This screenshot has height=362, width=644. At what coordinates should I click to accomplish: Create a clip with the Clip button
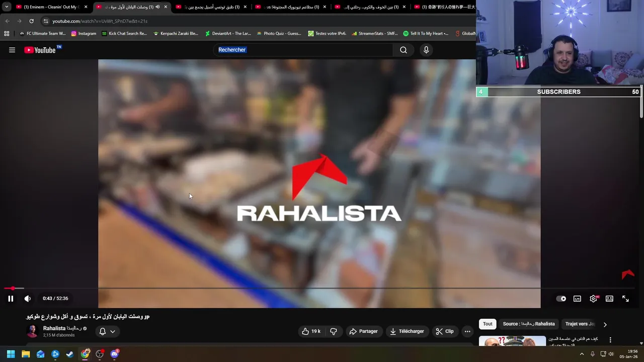pyautogui.click(x=445, y=331)
